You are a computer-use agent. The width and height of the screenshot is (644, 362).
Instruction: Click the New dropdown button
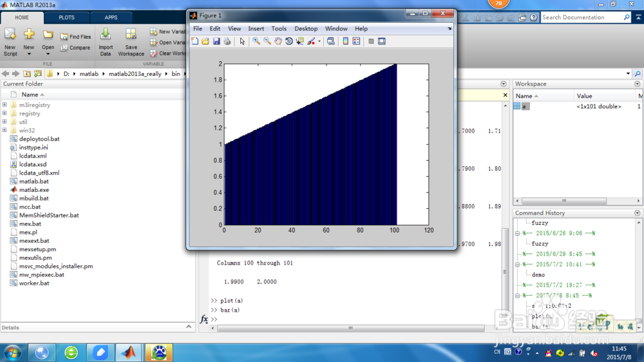(29, 43)
